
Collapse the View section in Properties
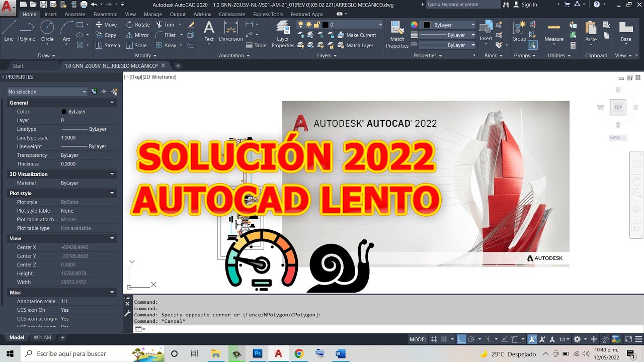(x=112, y=238)
